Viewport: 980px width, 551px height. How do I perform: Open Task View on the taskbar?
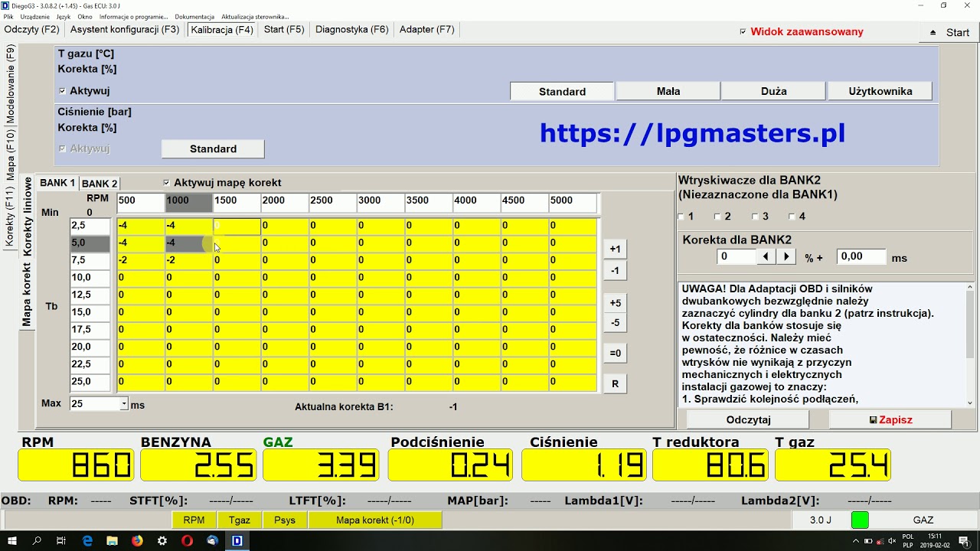(61, 540)
